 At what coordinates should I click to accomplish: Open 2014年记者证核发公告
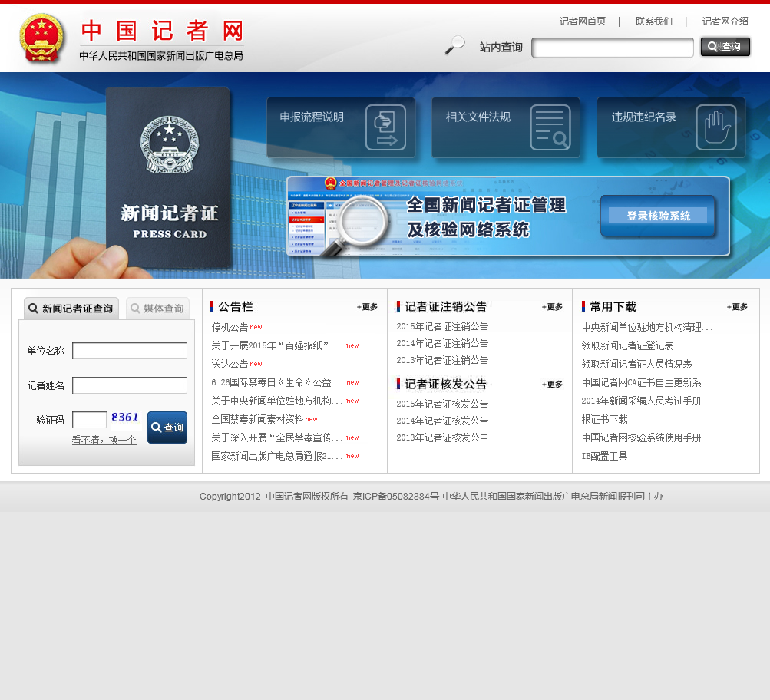click(442, 421)
